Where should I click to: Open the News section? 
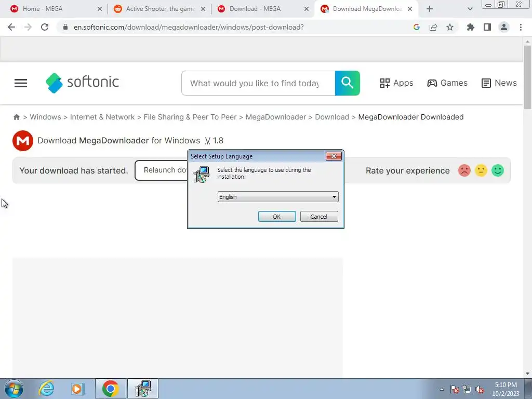(x=499, y=83)
